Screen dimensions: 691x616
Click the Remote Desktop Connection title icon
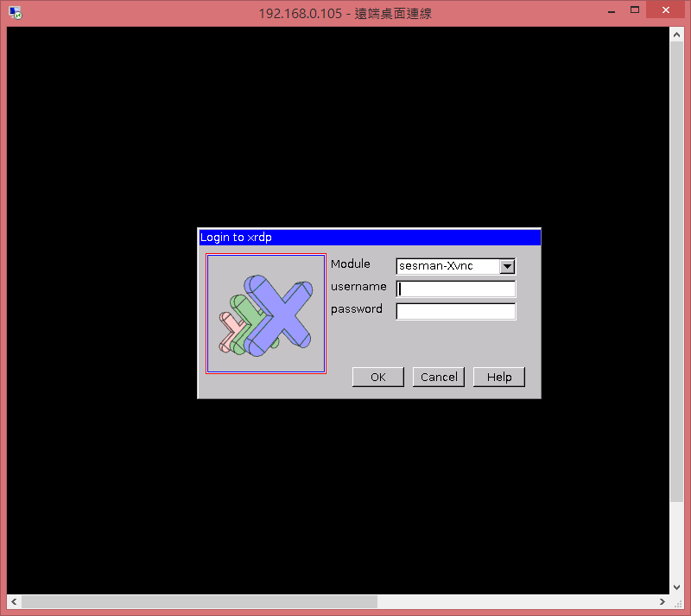click(x=15, y=12)
